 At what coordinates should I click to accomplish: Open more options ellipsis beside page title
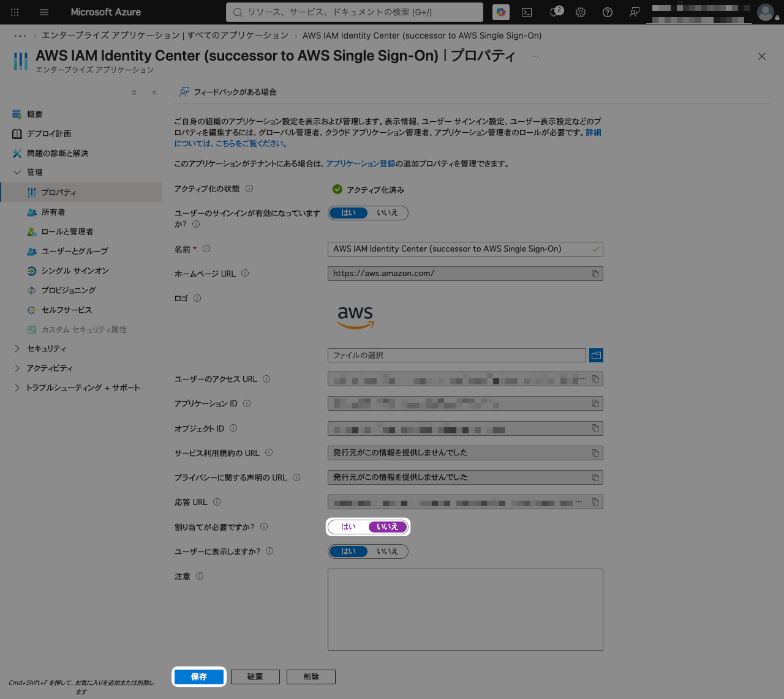coord(535,56)
